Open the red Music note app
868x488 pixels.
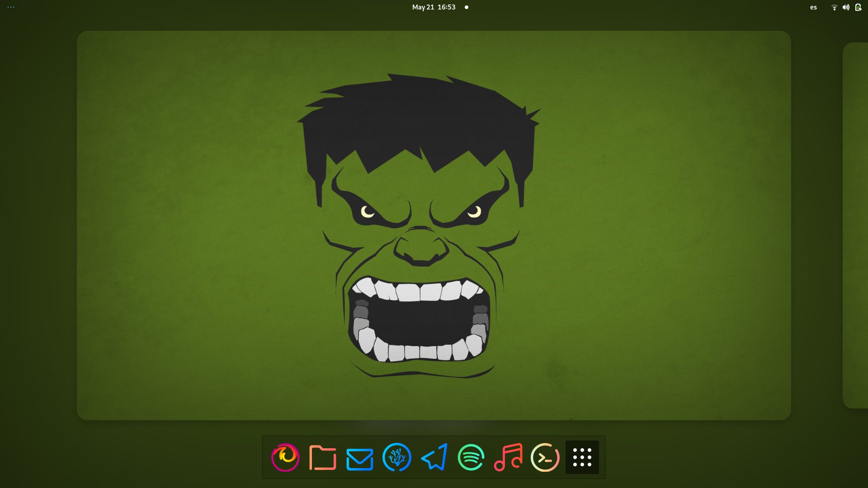click(508, 457)
